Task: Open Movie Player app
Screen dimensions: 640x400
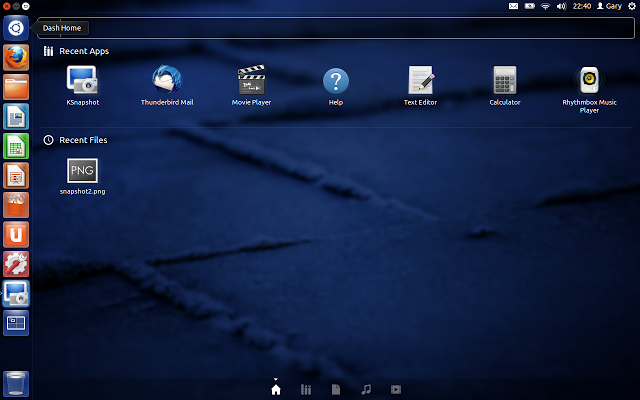Action: coord(251,85)
